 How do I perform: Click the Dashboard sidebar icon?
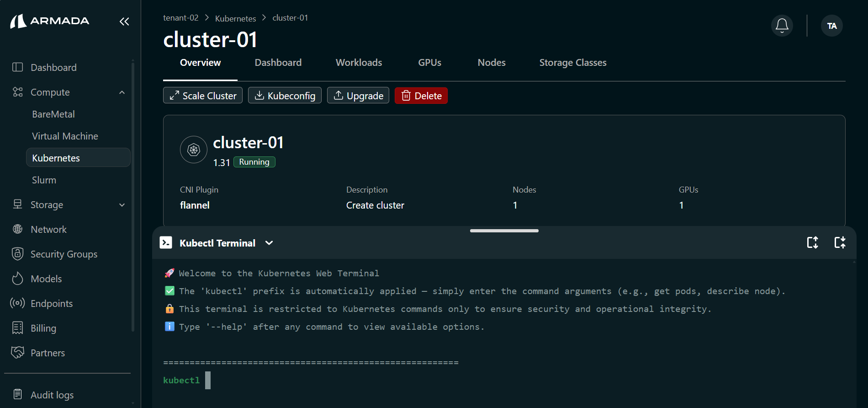pos(17,67)
